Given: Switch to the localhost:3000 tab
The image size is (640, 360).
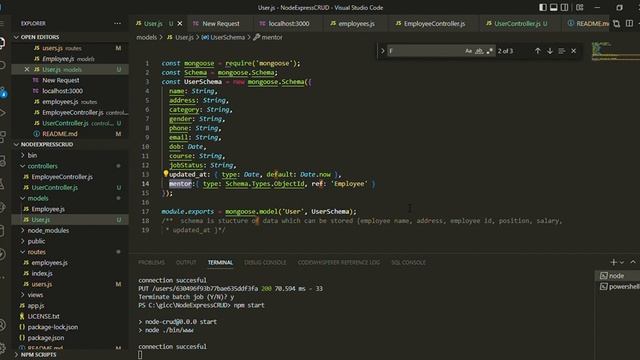Looking at the screenshot, I should [289, 24].
